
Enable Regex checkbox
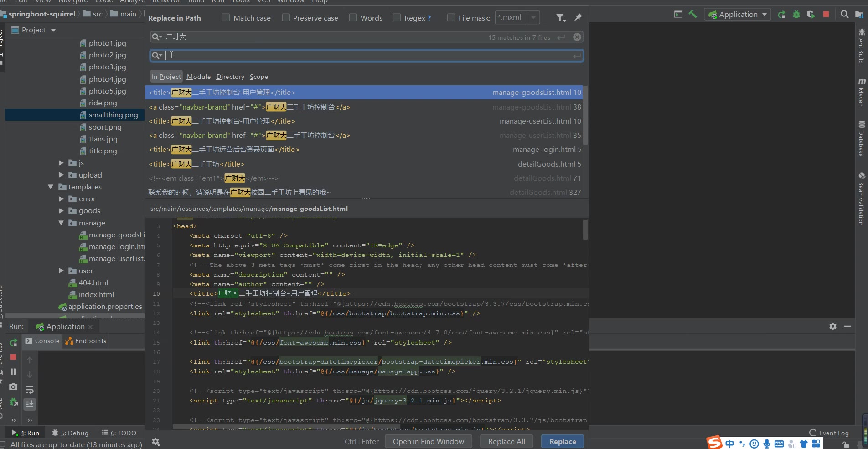[x=397, y=18]
